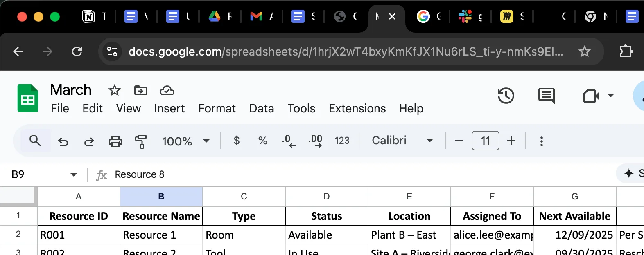The height and width of the screenshot is (255, 644).
Task: Select column B header
Action: click(161, 197)
